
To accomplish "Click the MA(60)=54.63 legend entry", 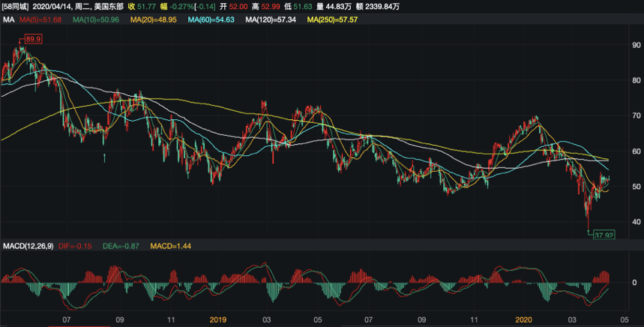I will coord(211,19).
